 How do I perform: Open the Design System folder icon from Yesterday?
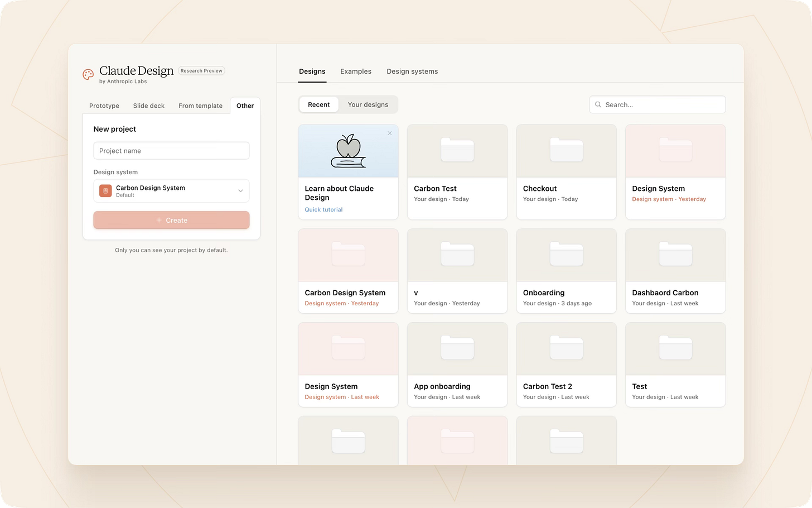tap(675, 150)
